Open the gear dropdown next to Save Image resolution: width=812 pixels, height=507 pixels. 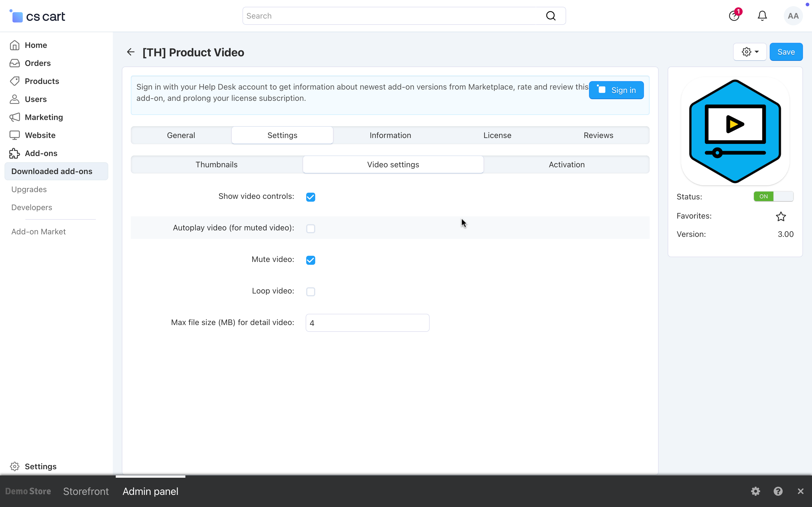tap(750, 52)
